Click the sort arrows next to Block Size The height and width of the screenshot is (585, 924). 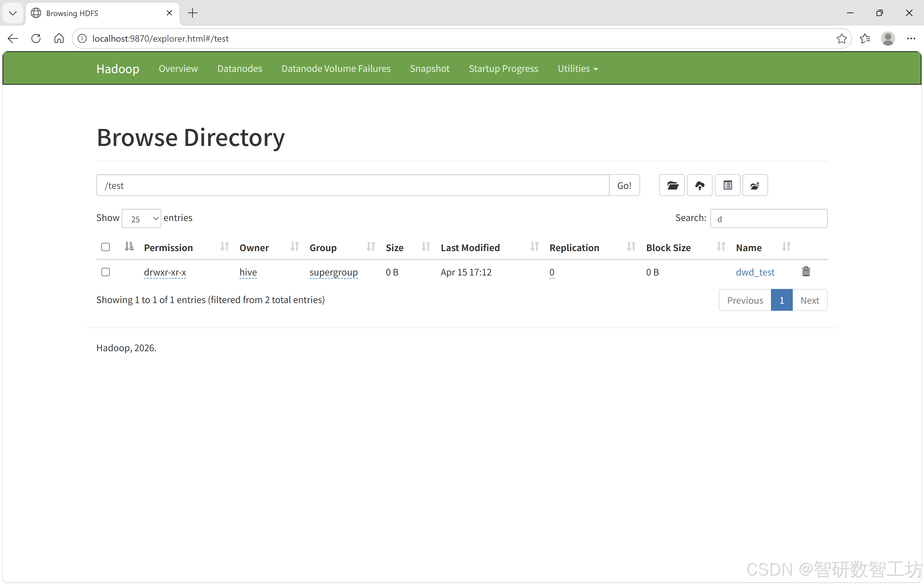pyautogui.click(x=721, y=247)
